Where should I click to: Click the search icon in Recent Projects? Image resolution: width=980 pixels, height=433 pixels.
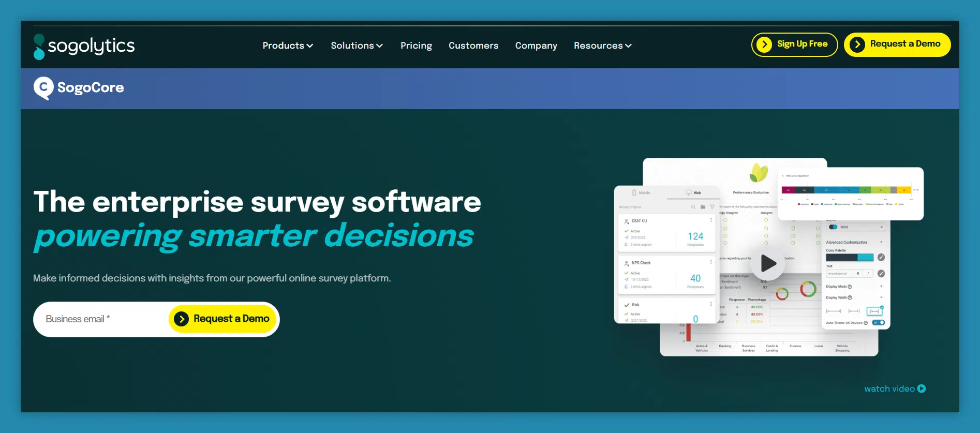(693, 207)
